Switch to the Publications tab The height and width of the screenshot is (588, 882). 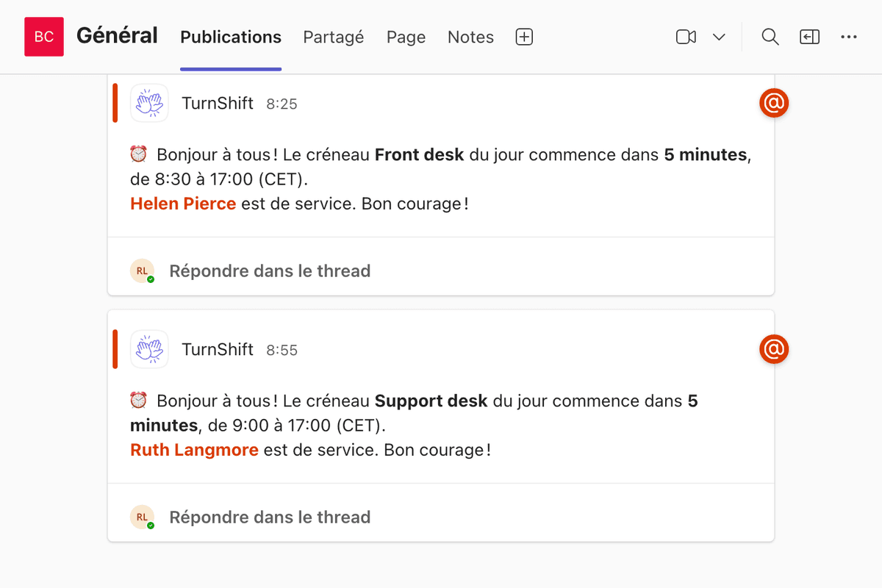click(231, 37)
